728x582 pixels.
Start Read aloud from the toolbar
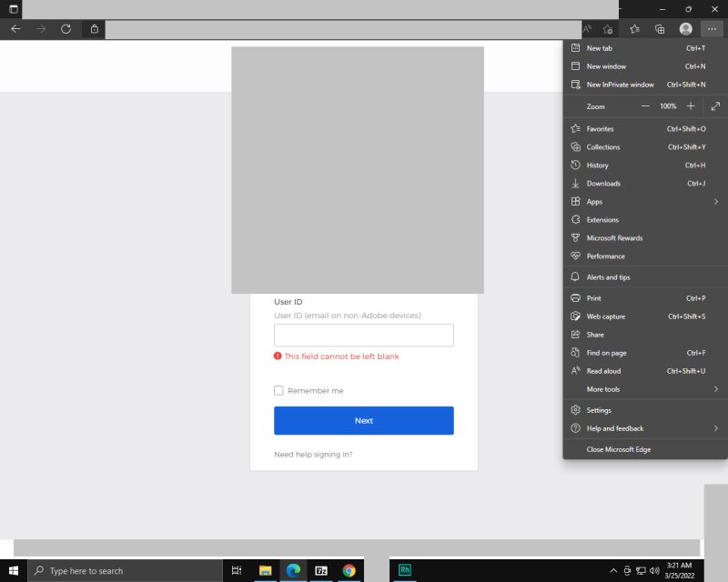588,28
